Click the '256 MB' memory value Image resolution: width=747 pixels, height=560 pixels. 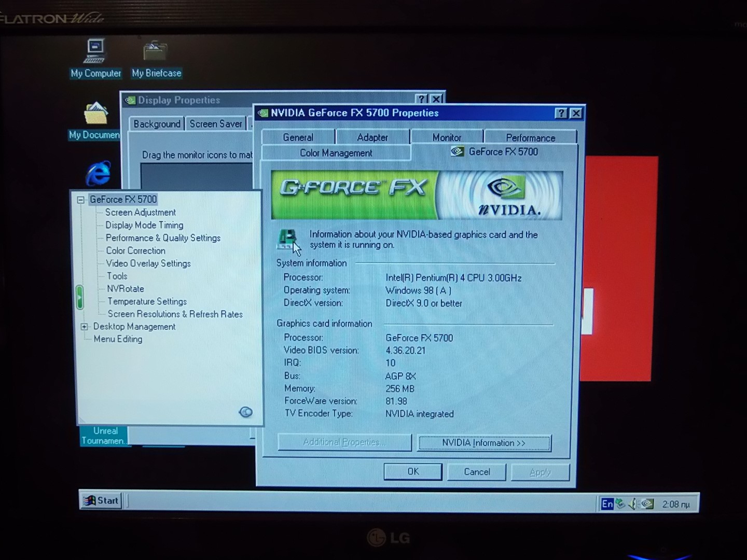pos(399,388)
